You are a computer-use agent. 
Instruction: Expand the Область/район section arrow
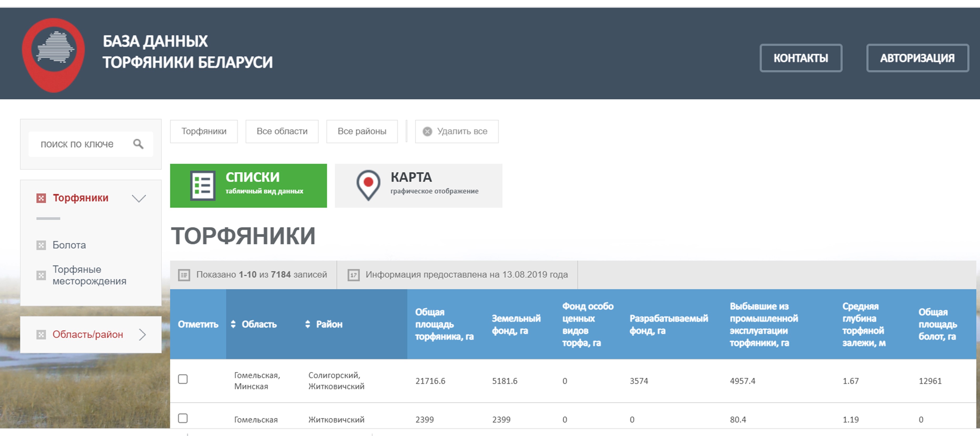pyautogui.click(x=142, y=334)
